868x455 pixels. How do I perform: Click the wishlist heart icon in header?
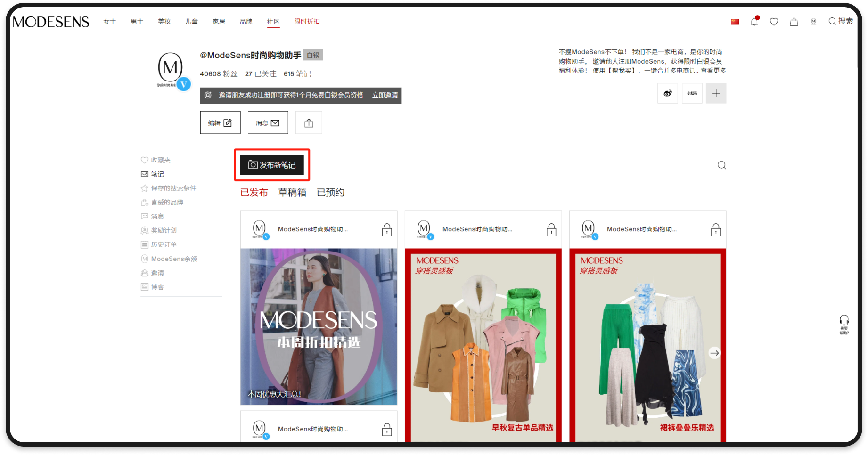pos(774,22)
